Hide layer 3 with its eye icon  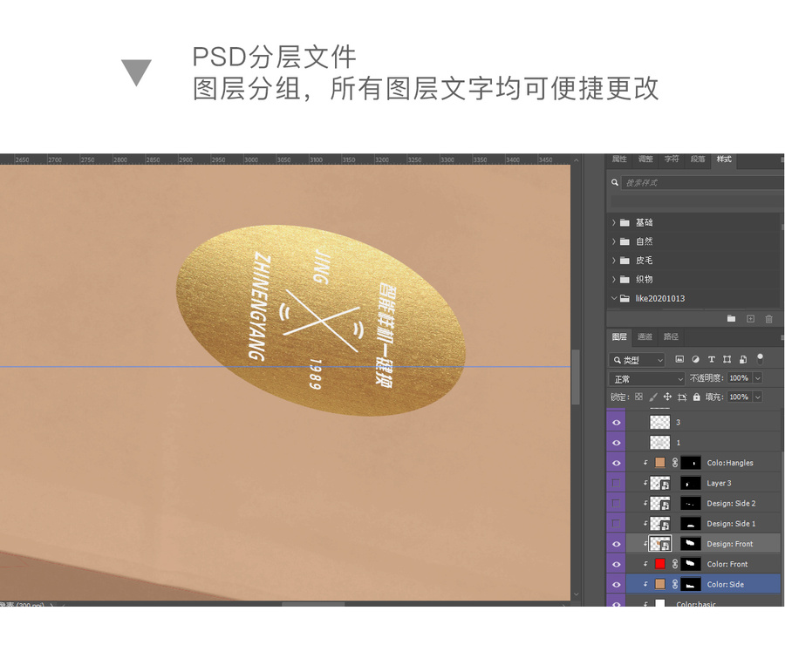(x=617, y=423)
